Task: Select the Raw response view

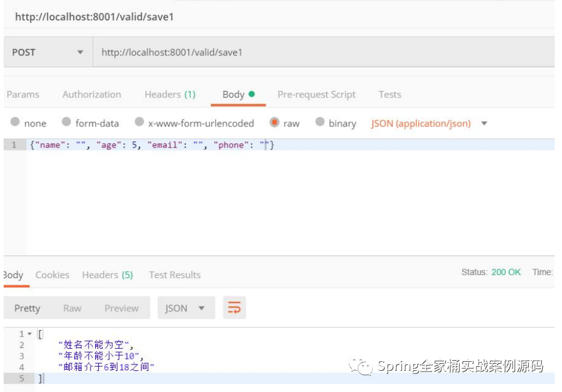Action: tap(72, 308)
